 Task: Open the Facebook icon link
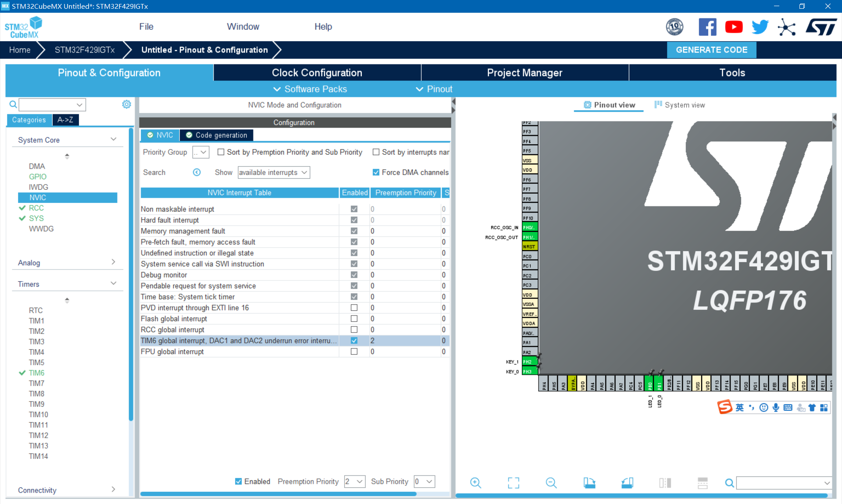pyautogui.click(x=707, y=27)
